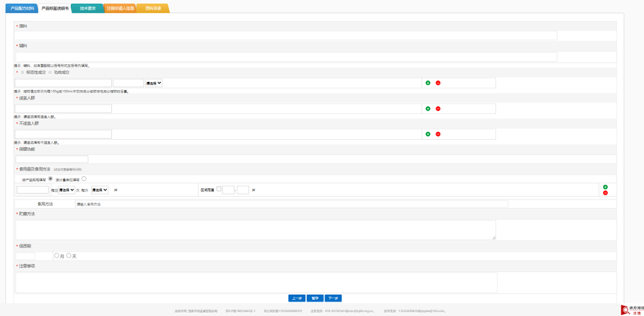Image resolution: width=644 pixels, height=316 pixels.
Task: Add another 适宜人群 entry with green plus
Action: [427, 109]
